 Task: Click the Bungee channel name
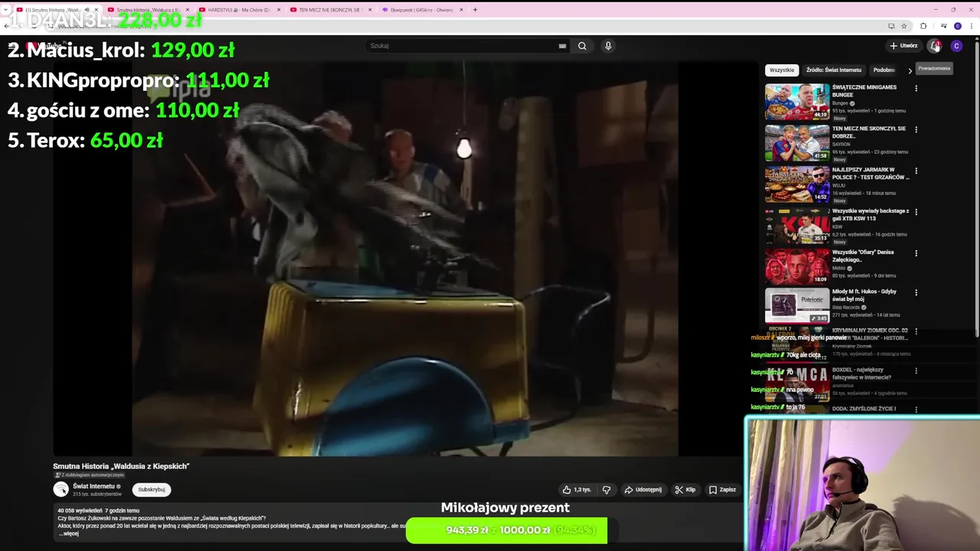[840, 103]
